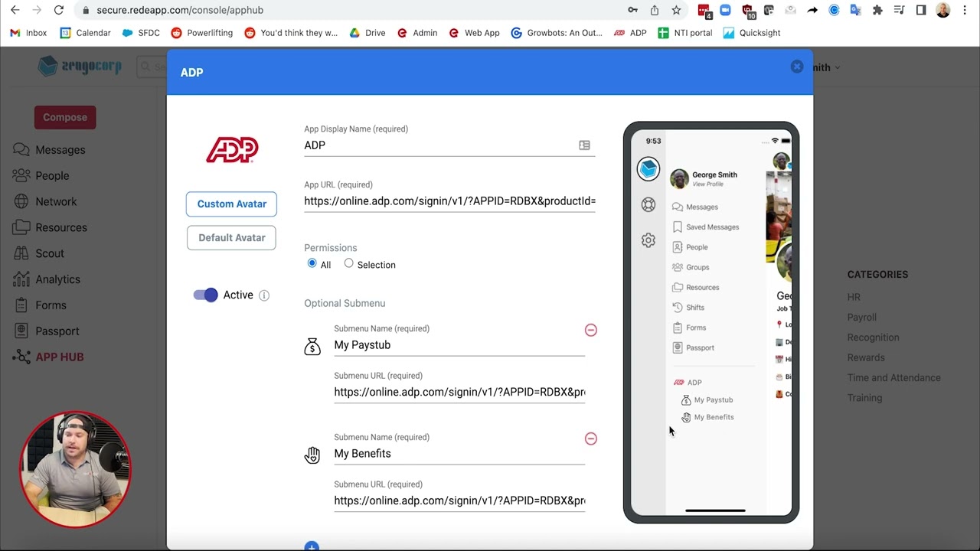Screen dimensions: 980x551
Task: Open Analytics in the left sidebar
Action: (47, 279)
